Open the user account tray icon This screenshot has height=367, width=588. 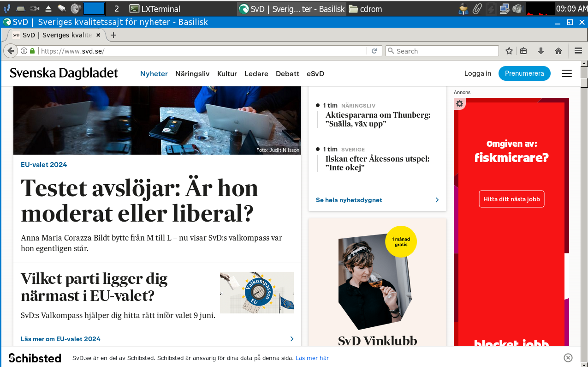[463, 9]
